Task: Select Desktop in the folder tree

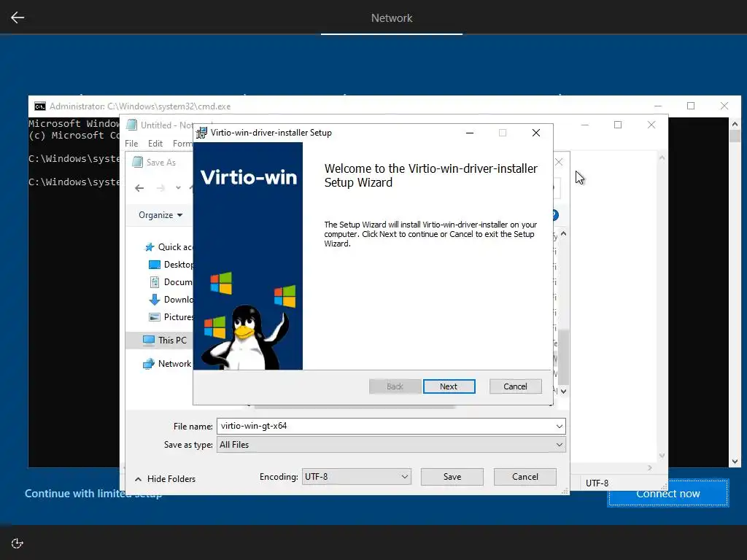Action: (x=171, y=264)
